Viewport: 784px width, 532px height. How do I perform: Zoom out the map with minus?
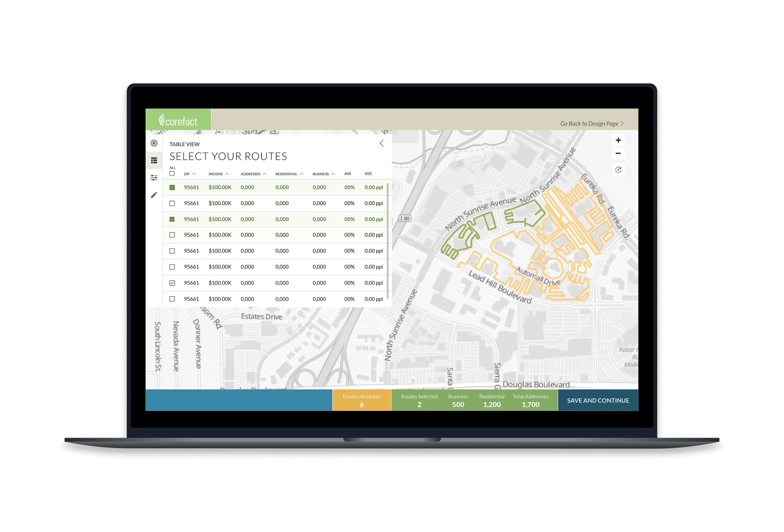pyautogui.click(x=618, y=153)
